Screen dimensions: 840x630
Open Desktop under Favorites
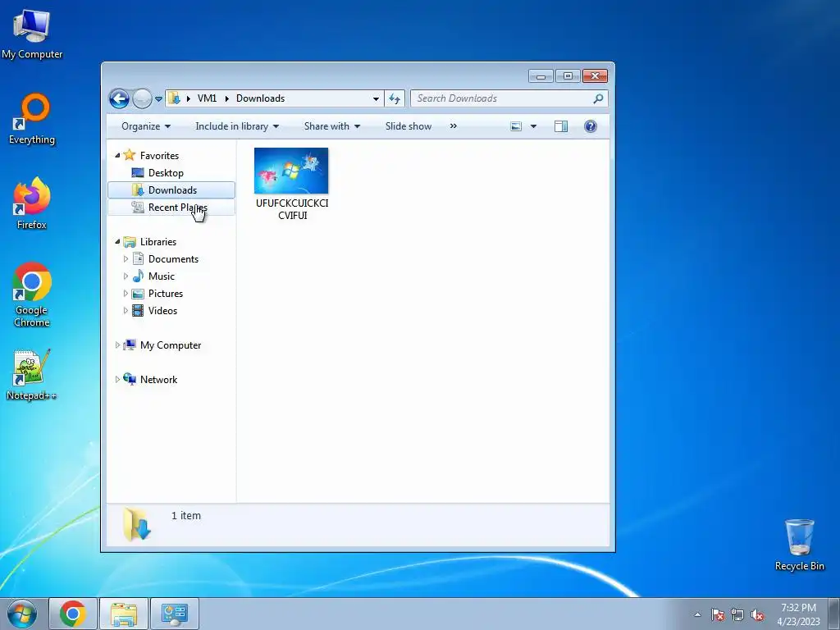[x=166, y=173]
